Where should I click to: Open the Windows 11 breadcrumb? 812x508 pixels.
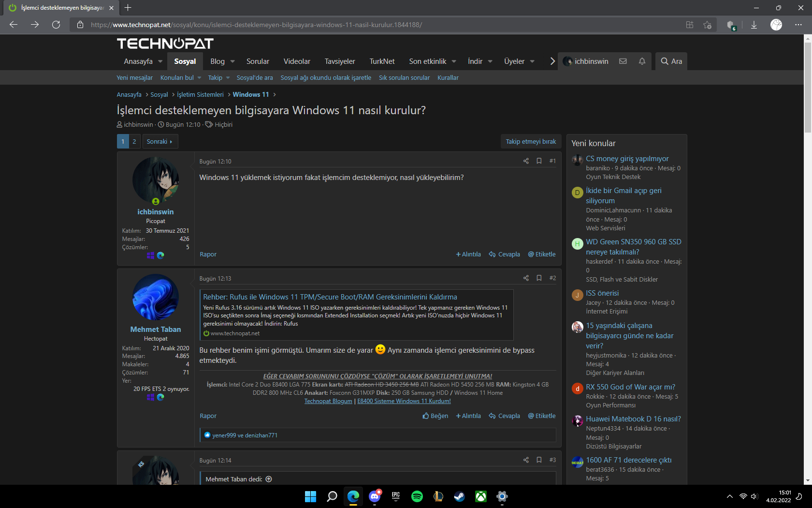tap(251, 94)
